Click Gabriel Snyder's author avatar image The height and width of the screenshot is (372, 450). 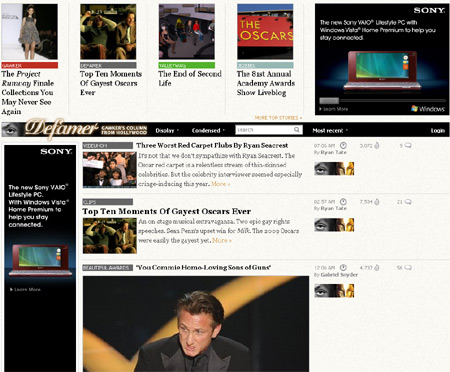(x=334, y=291)
